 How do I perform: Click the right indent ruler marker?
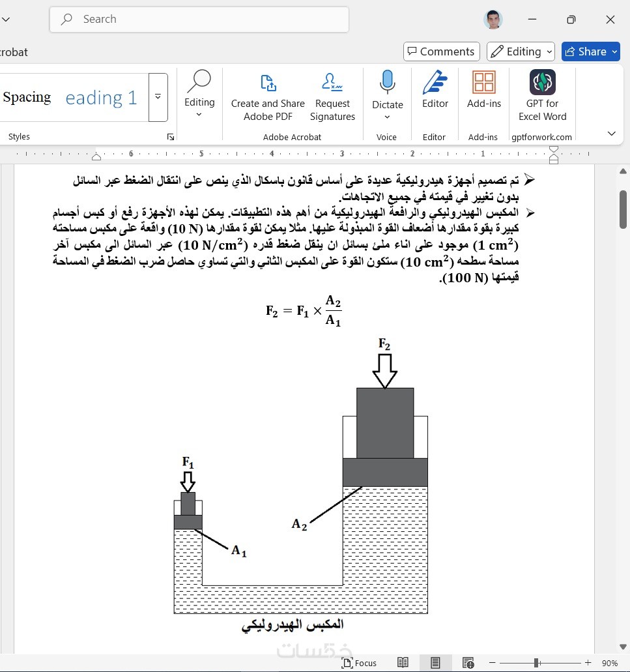click(553, 155)
